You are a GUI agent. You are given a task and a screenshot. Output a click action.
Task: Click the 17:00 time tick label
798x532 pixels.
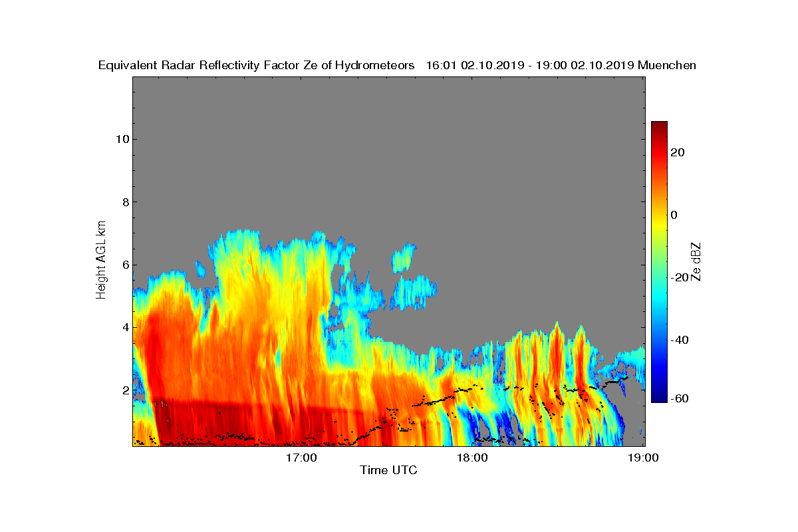301,458
